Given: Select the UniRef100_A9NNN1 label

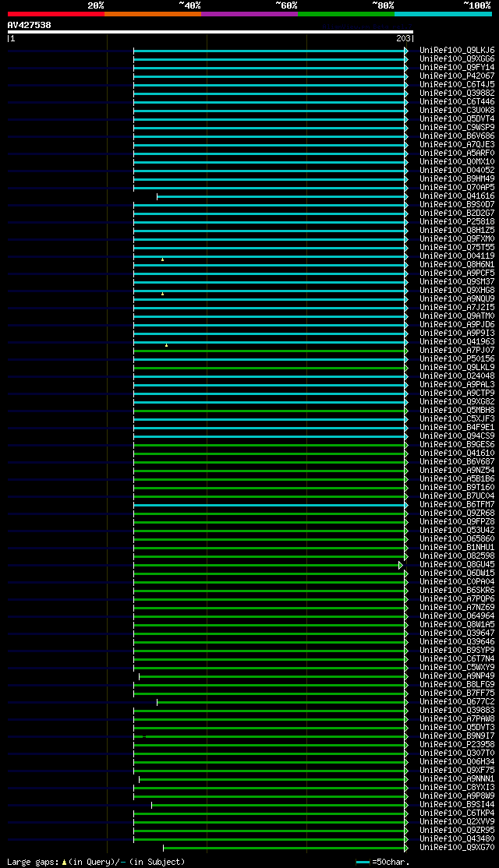Looking at the screenshot, I should point(457,779).
